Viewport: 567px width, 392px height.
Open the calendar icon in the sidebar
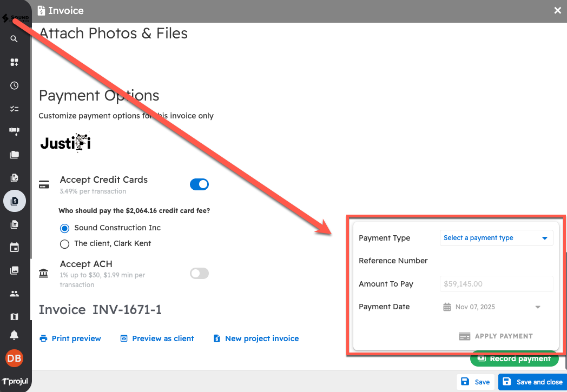[x=15, y=248]
